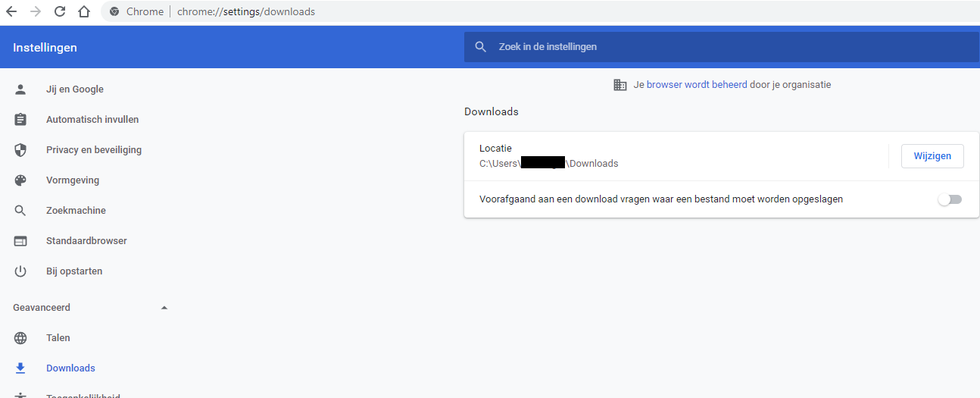Image resolution: width=980 pixels, height=398 pixels.
Task: Collapse the Geavanceerd section arrow
Action: click(x=164, y=308)
